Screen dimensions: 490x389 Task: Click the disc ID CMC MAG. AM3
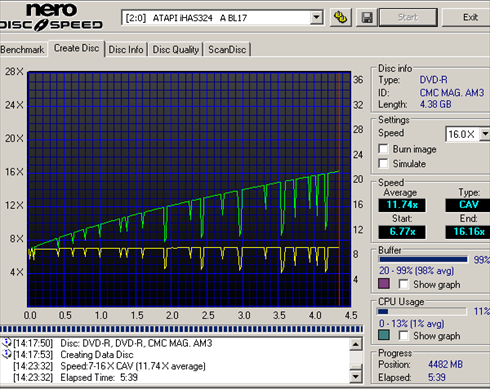pos(452,92)
